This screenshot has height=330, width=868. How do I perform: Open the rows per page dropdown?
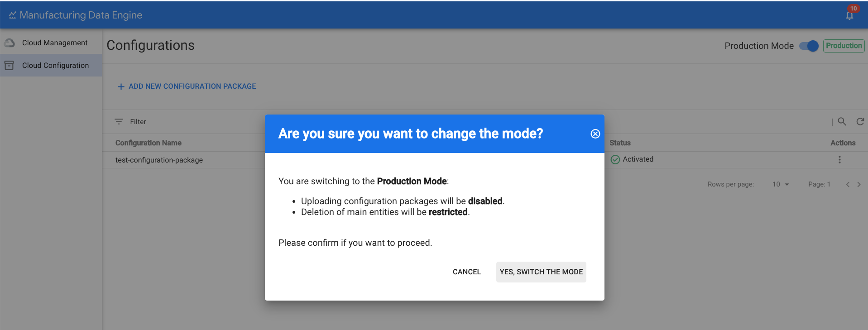(x=781, y=184)
